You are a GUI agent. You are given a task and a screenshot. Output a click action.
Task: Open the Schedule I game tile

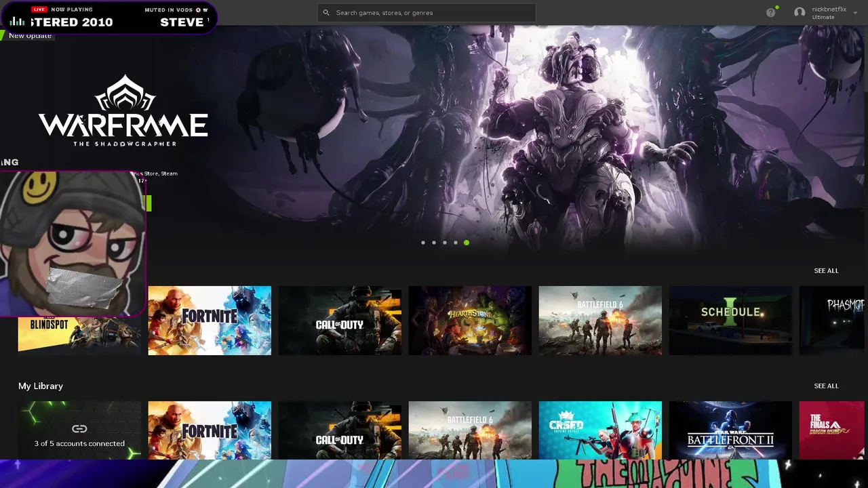pyautogui.click(x=730, y=321)
